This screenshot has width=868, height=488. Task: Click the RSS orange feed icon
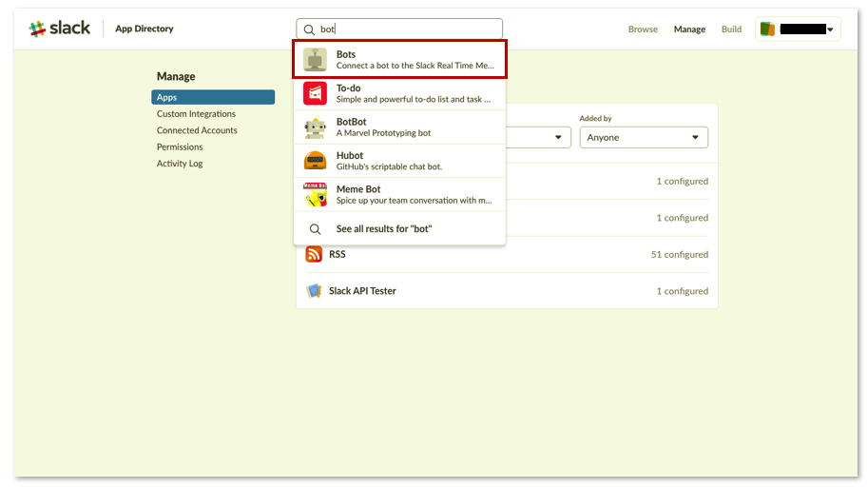click(314, 254)
